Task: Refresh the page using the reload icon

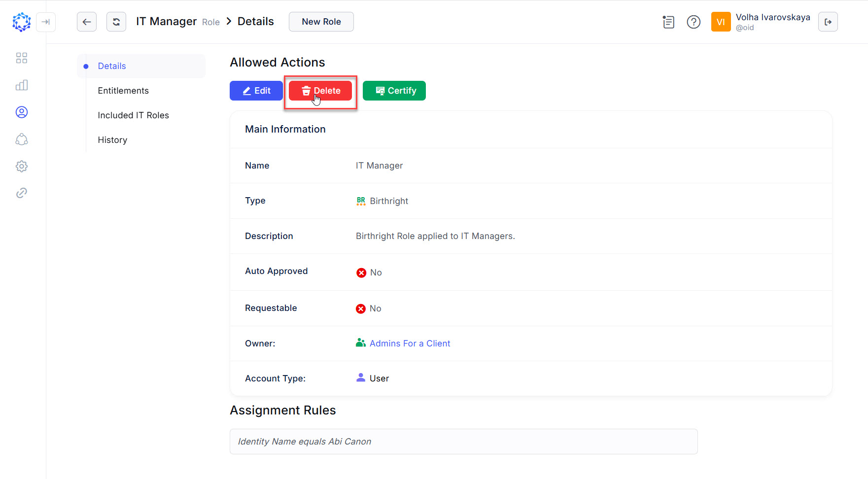Action: [116, 21]
